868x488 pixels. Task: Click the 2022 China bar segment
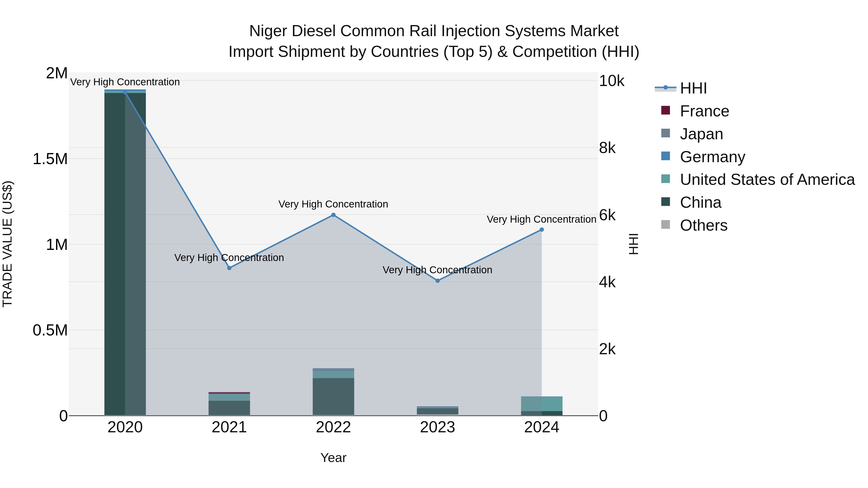(333, 396)
